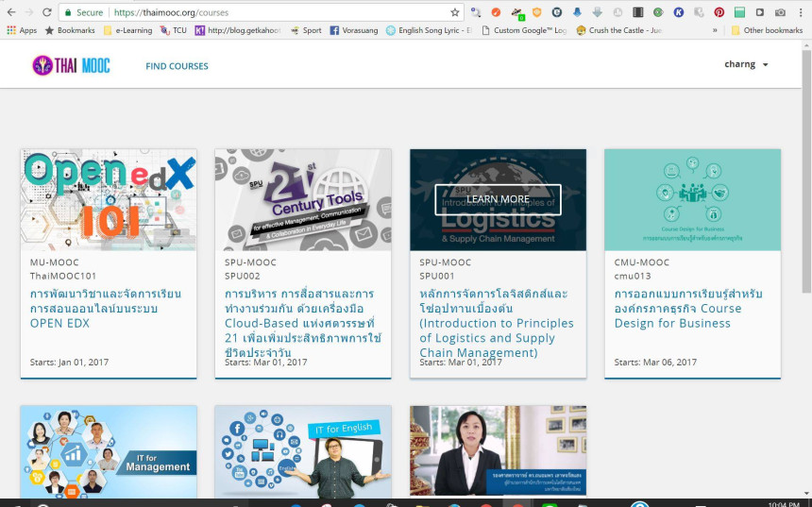Click the MU-MOOC organization label
Image resolution: width=812 pixels, height=507 pixels.
pos(55,262)
